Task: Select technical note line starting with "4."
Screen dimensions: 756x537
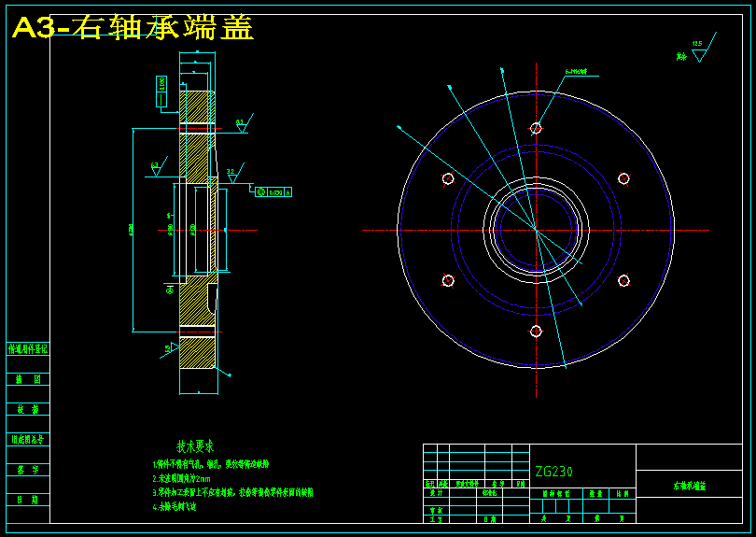Action: point(175,506)
